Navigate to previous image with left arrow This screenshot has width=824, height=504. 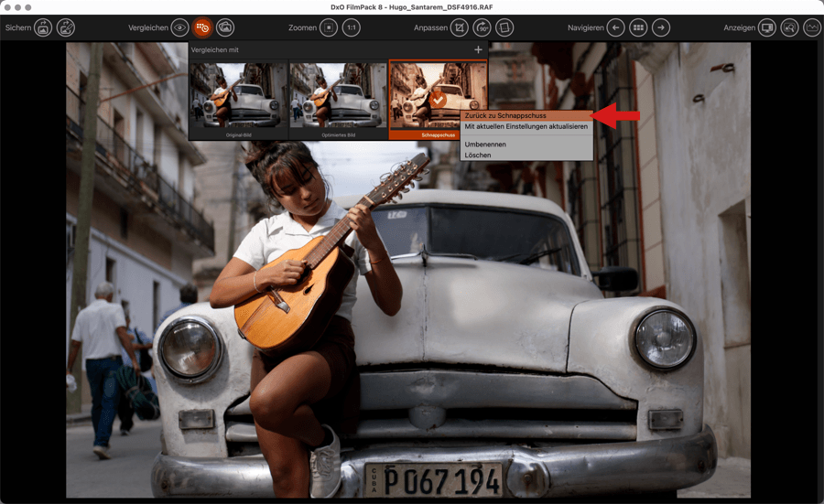[x=615, y=27]
